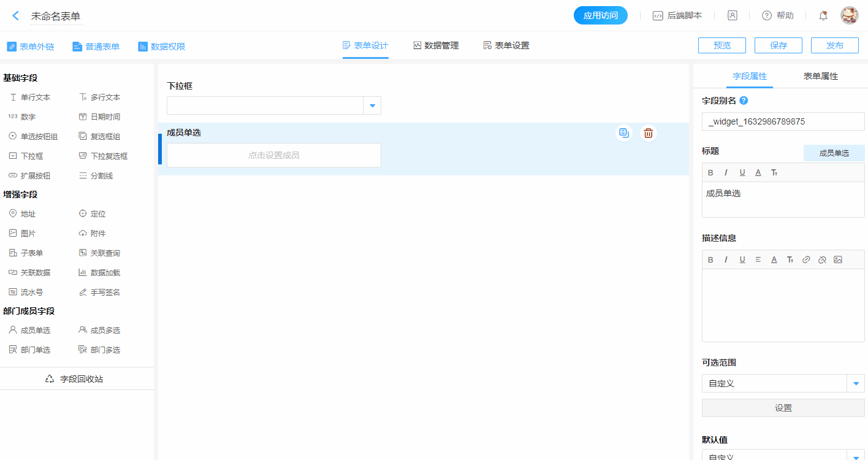Open the 下拉框 dropdown arrow in form
Screen dimensions: 868x460
click(x=372, y=105)
